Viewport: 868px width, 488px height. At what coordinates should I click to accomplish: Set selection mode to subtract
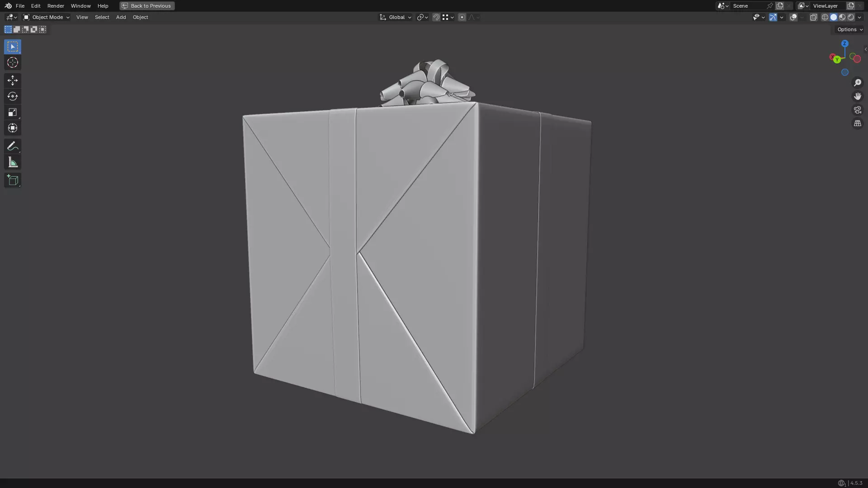[x=25, y=29]
